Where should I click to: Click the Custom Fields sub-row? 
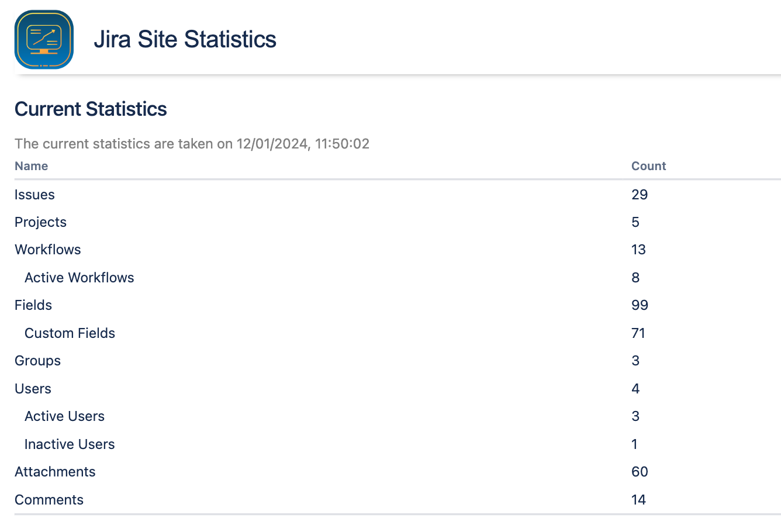click(x=70, y=333)
